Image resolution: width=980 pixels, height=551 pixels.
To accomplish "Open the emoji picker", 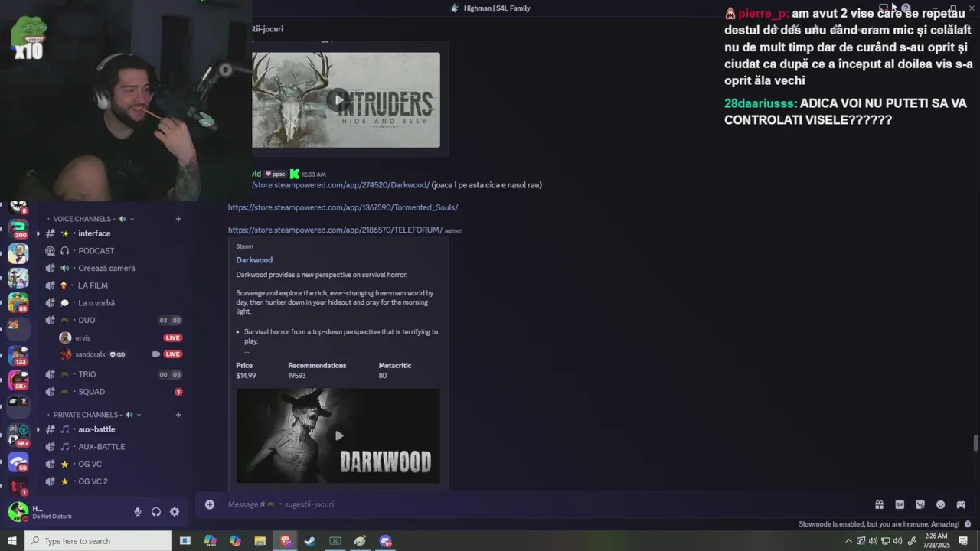I will click(940, 505).
